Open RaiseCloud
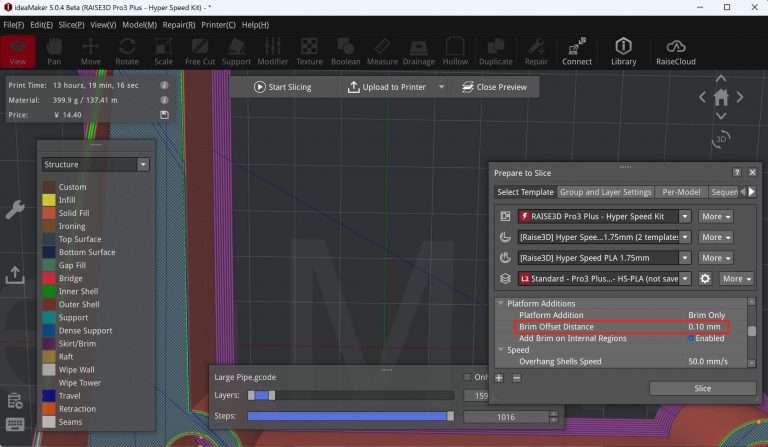The height and width of the screenshot is (447, 768). (675, 52)
